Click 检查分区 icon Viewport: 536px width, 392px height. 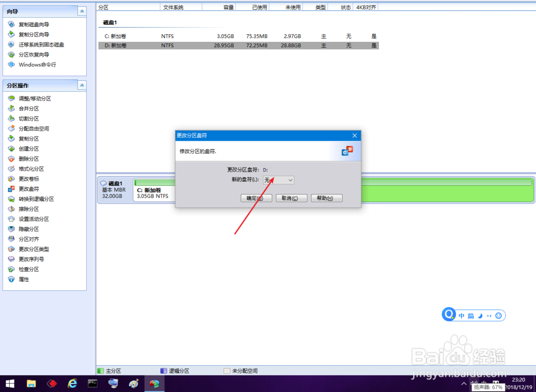11,269
